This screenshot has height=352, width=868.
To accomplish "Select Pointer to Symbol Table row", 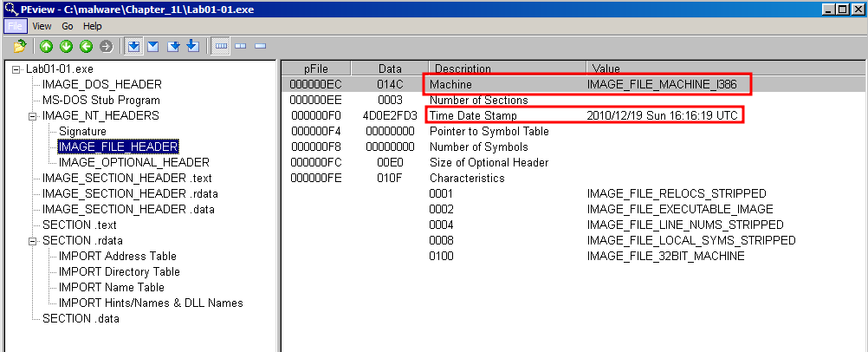I will click(574, 132).
